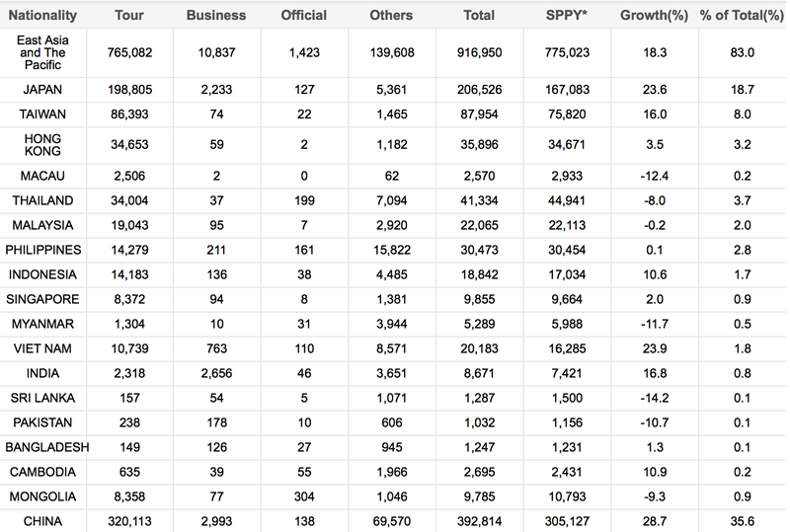The width and height of the screenshot is (790, 532).
Task: Click Myanmar's growth value -11.7
Action: coord(655,324)
